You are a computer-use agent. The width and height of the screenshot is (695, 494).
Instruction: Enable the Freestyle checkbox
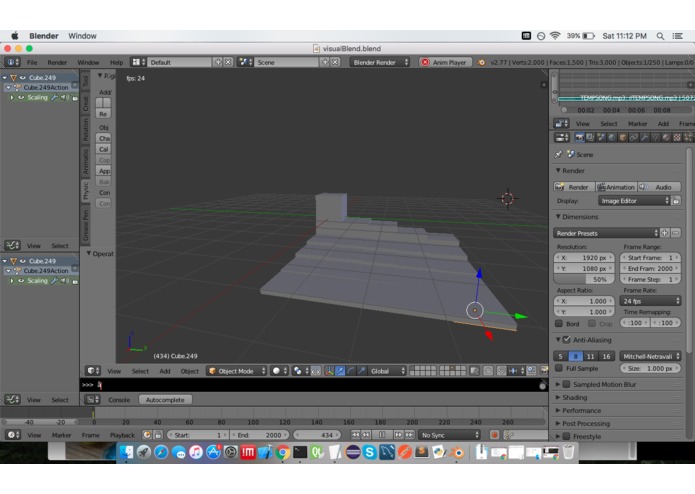566,436
